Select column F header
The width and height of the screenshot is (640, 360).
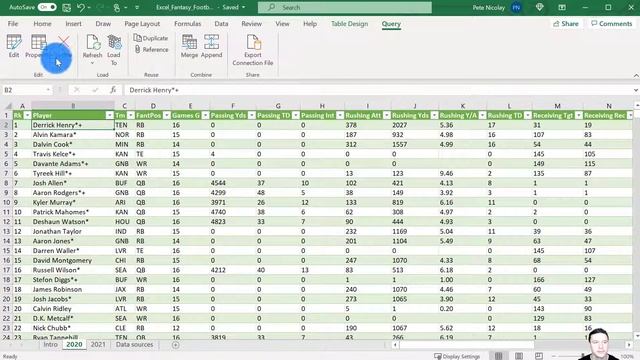click(233, 106)
